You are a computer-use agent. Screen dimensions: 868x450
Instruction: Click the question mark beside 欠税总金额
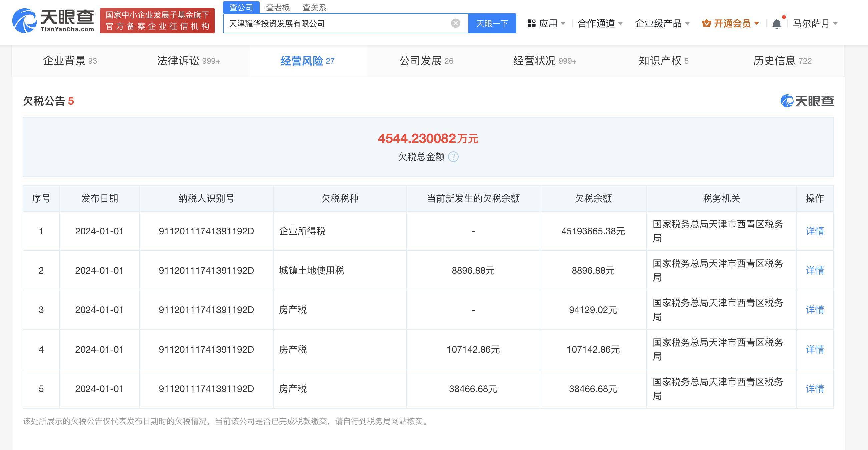click(x=454, y=157)
